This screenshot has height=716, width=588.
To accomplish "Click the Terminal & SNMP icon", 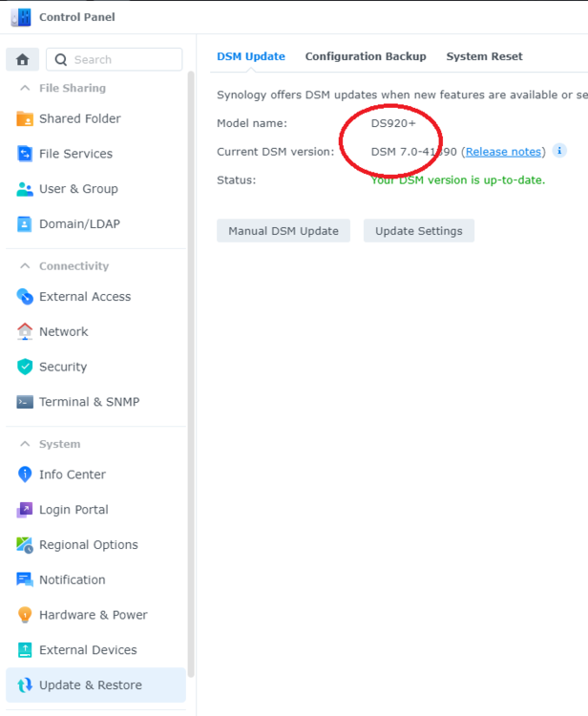I will coord(25,402).
